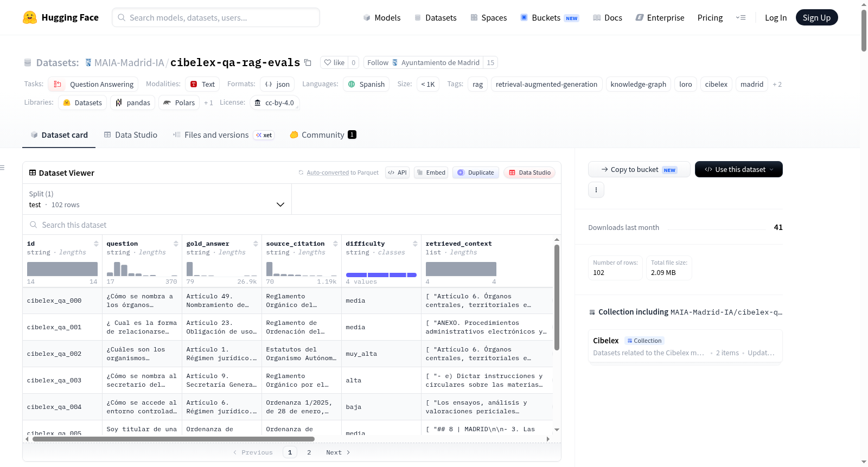Follow Ayuntamiento de Madrid

(x=378, y=62)
